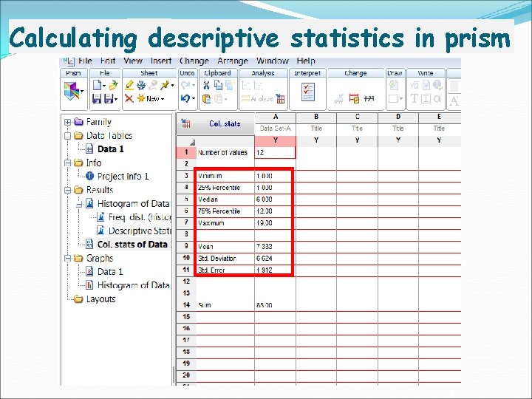Image resolution: width=532 pixels, height=399 pixels.
Task: Select Col. stats of Data sheet
Action: [x=134, y=245]
